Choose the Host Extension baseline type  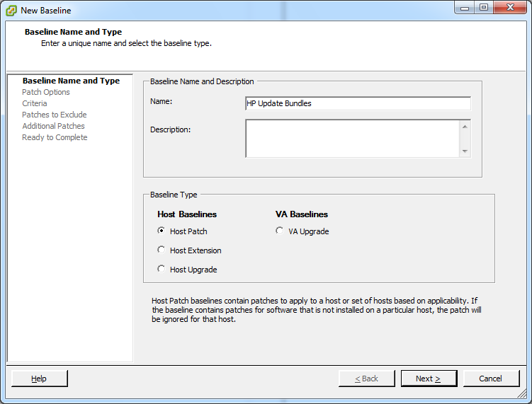point(162,250)
